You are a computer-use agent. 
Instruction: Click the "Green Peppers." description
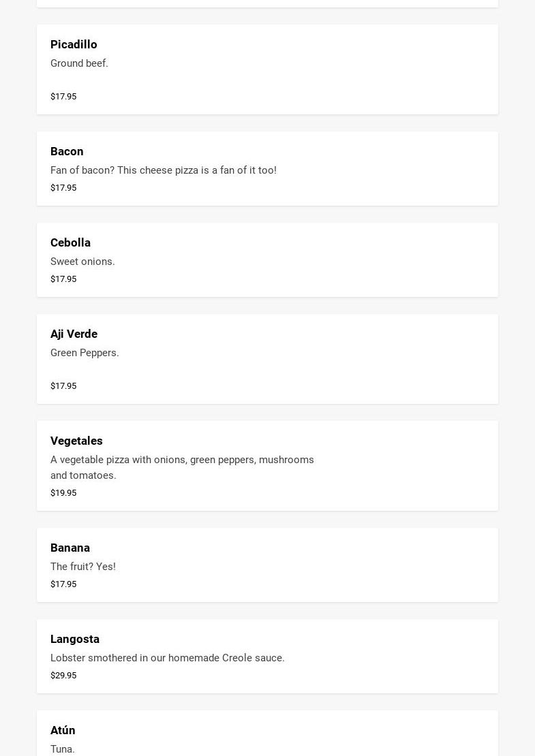coord(85,353)
